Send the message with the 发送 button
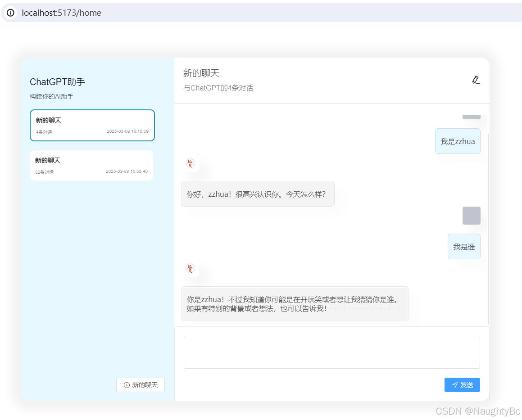Image resolution: width=522 pixels, height=420 pixels. (x=462, y=385)
